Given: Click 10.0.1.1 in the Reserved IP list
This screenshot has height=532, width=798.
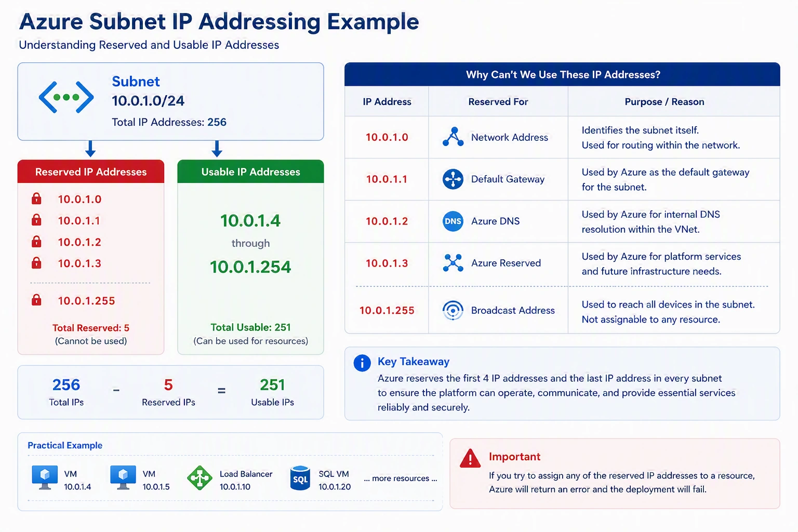Looking at the screenshot, I should (x=79, y=221).
